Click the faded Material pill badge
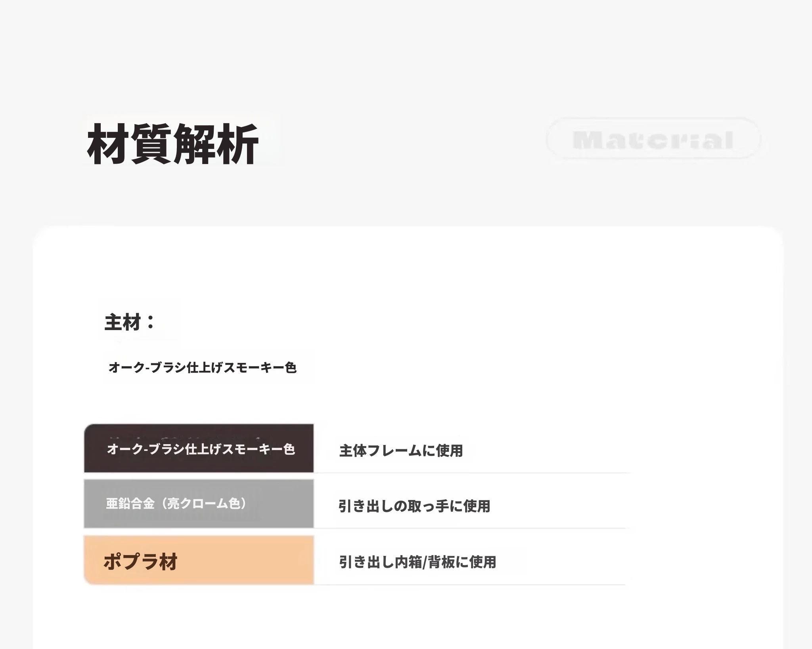 [653, 139]
